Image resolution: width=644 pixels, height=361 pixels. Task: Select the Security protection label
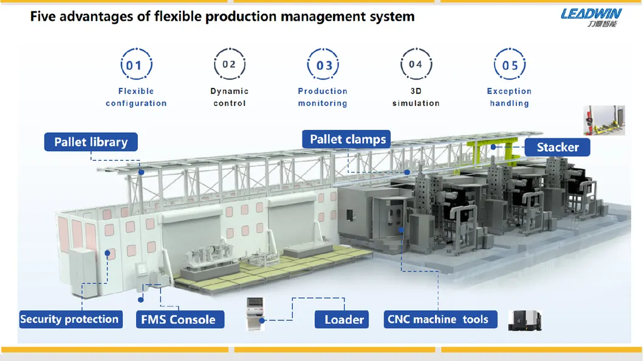[69, 319]
